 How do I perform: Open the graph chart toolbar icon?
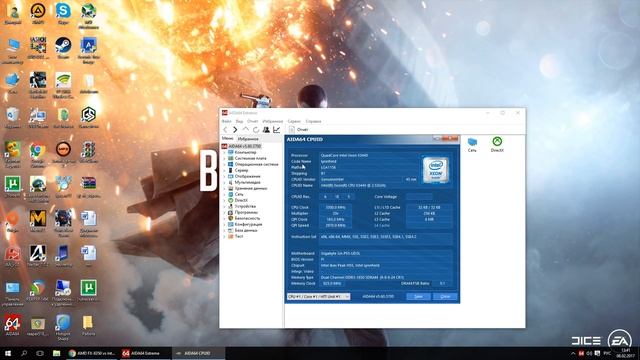click(x=277, y=129)
